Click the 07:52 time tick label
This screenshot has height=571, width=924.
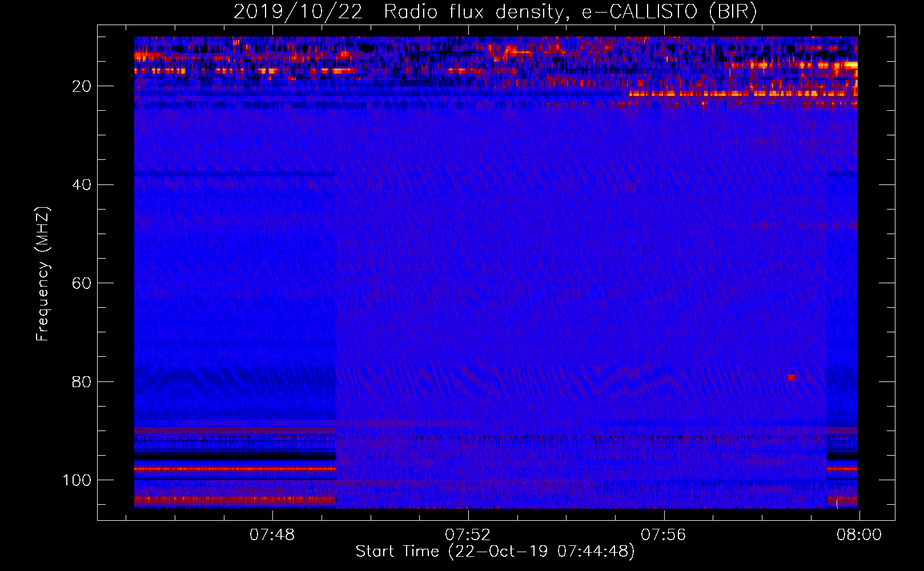click(x=468, y=535)
